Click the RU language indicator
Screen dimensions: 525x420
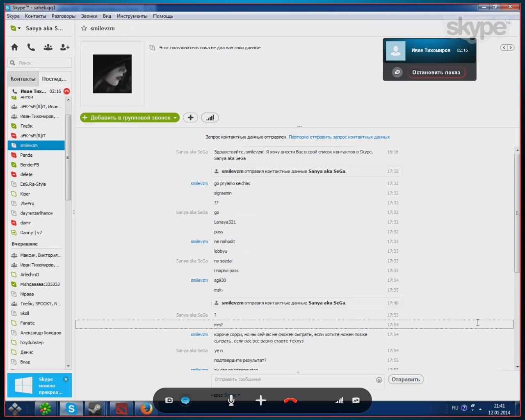[455, 408]
